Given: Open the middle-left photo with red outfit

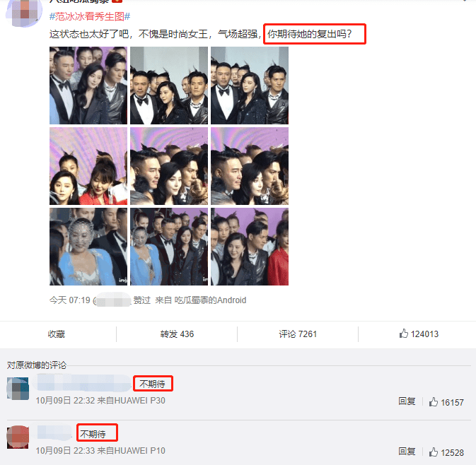Looking at the screenshot, I should (88, 166).
